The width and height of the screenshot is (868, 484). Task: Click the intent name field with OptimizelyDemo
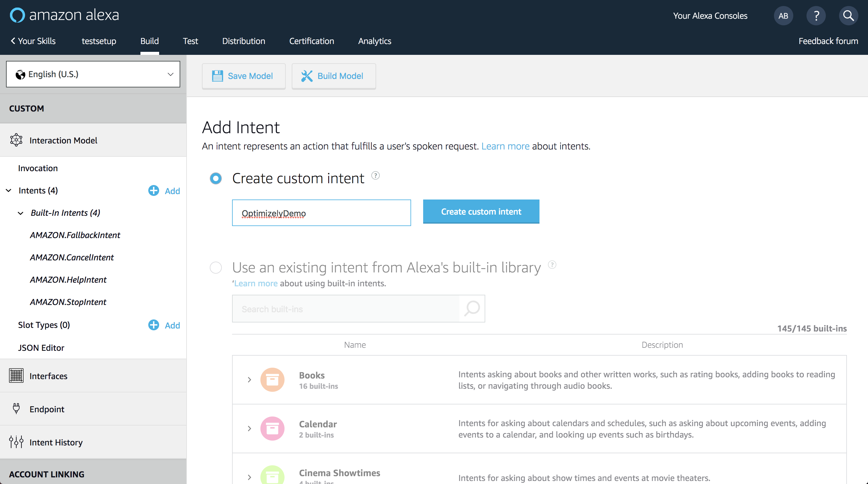(321, 213)
